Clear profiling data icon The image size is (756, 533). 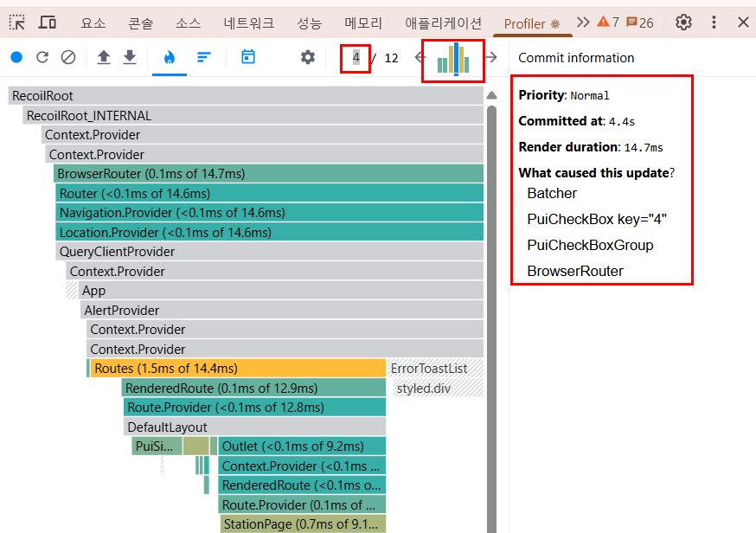(68, 57)
